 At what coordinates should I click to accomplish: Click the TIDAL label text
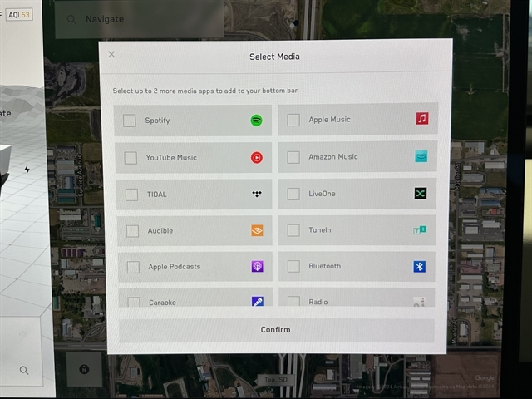coord(157,195)
